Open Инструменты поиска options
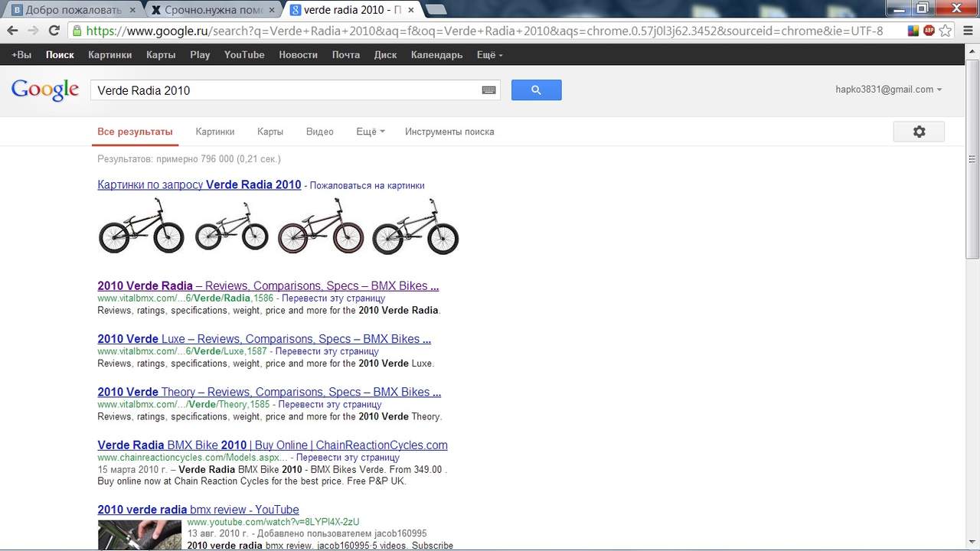This screenshot has width=980, height=551. point(449,132)
